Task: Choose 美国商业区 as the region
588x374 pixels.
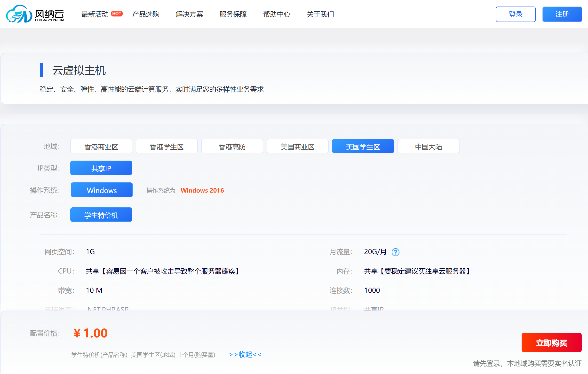Action: [x=297, y=146]
